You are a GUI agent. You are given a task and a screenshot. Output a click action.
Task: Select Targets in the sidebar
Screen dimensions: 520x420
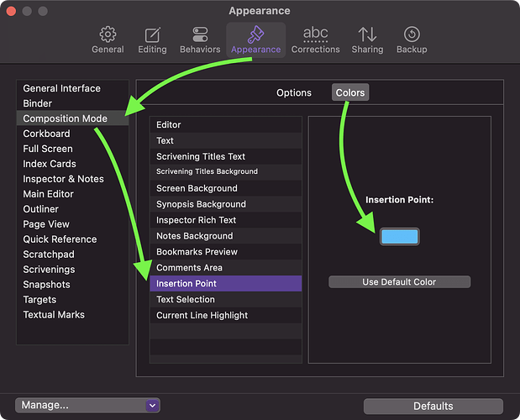72,299
